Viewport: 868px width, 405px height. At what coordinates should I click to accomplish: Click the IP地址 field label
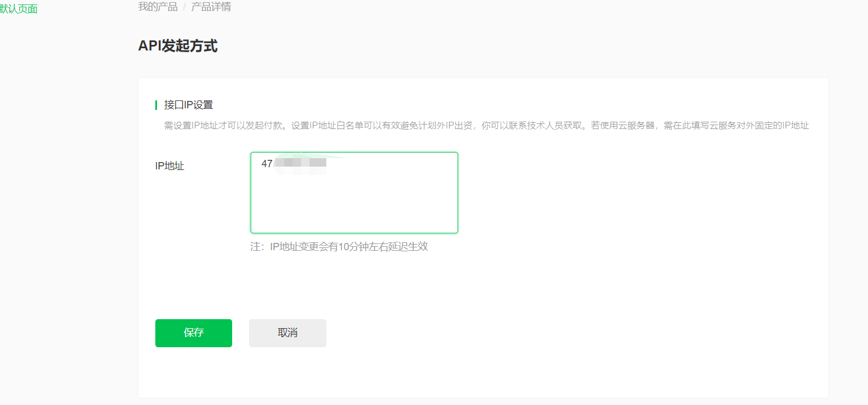point(170,166)
